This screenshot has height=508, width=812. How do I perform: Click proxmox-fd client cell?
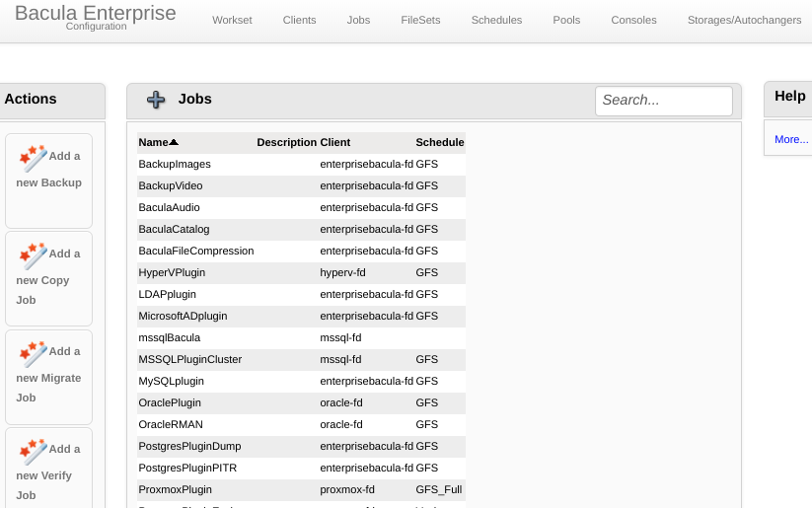[347, 490]
